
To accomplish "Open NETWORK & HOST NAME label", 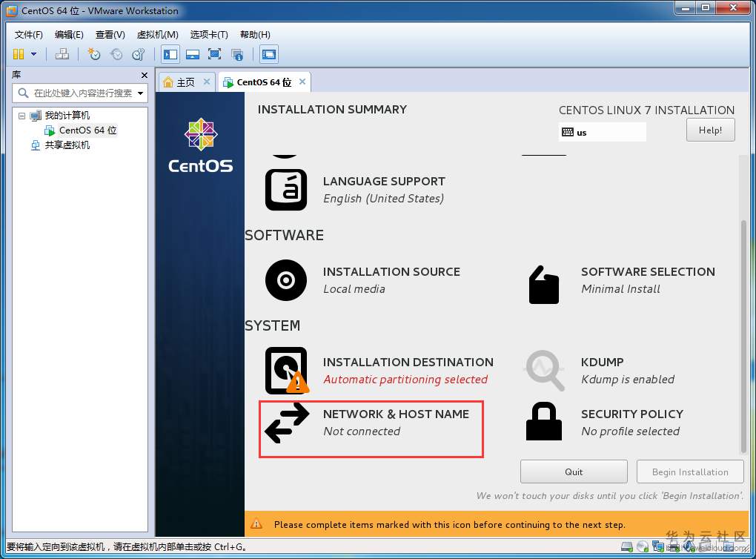I will tap(396, 414).
